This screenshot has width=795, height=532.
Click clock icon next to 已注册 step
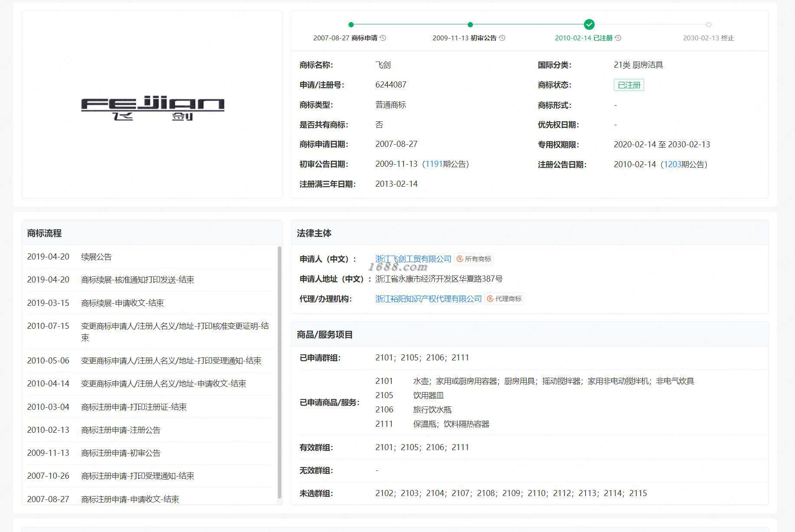(618, 38)
